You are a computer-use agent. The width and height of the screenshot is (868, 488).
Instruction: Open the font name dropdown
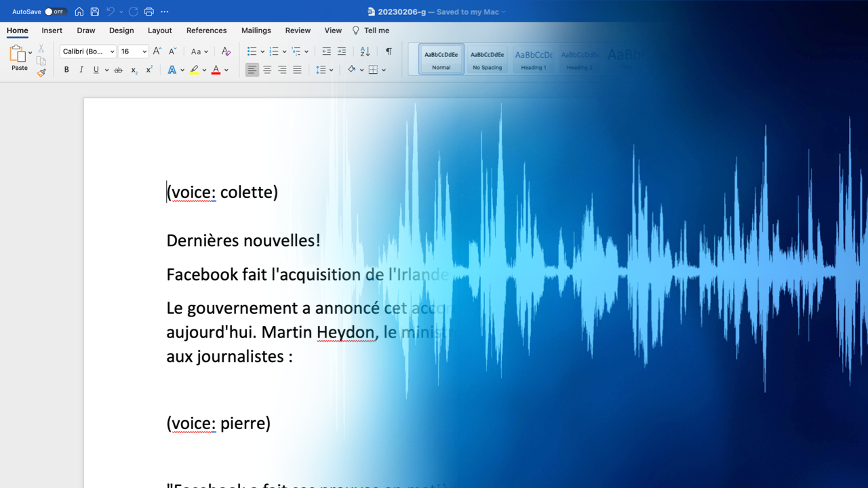(111, 51)
